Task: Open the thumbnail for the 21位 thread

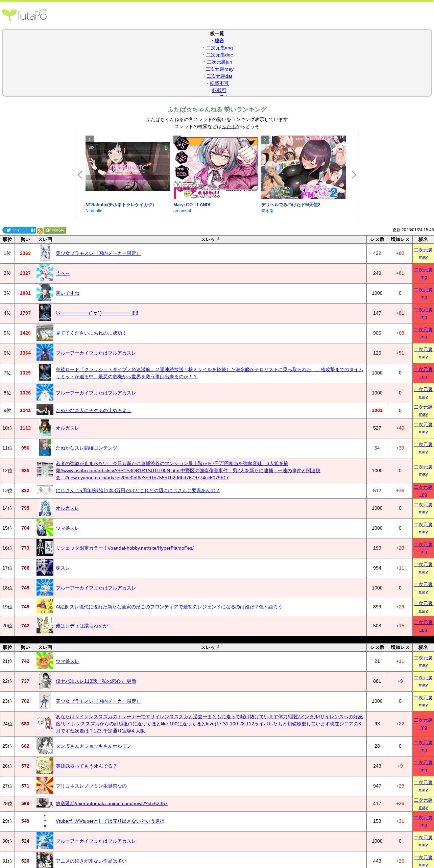Action: click(45, 661)
